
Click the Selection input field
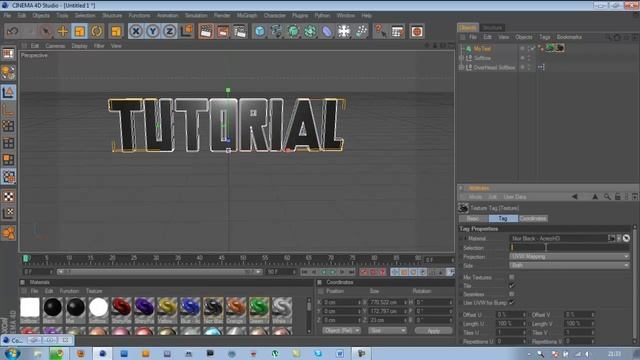pos(569,247)
